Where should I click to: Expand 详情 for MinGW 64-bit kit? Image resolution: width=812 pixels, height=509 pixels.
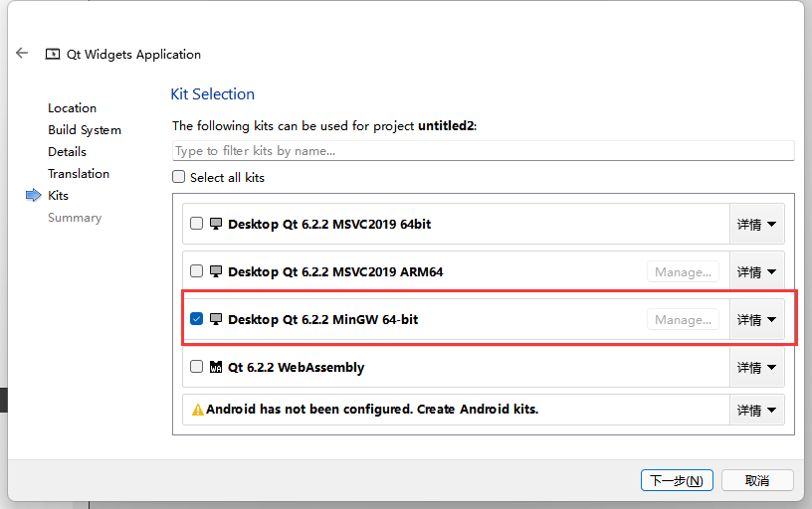click(x=756, y=320)
